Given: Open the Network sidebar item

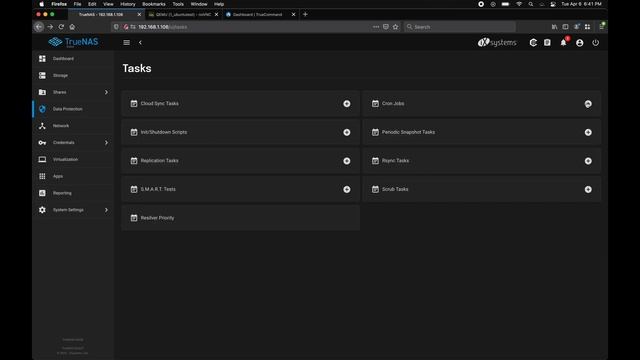Looking at the screenshot, I should [x=73, y=126].
